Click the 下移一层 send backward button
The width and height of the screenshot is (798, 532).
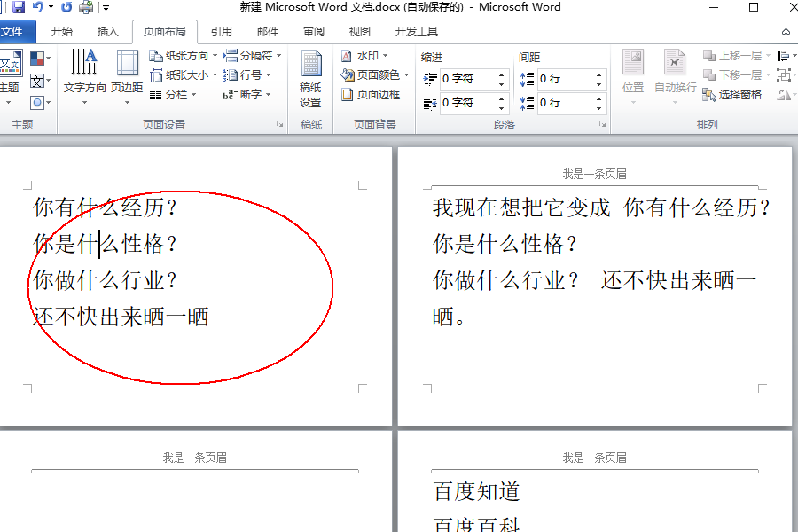tap(737, 75)
